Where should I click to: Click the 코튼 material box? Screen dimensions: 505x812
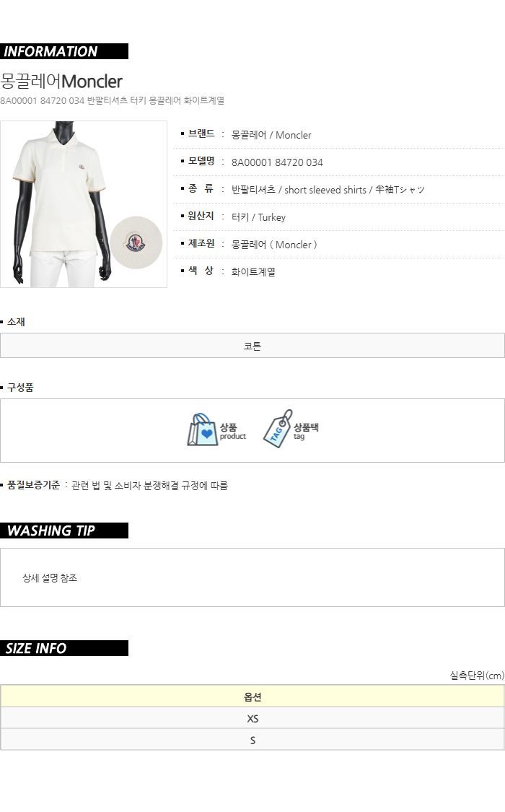click(x=252, y=346)
